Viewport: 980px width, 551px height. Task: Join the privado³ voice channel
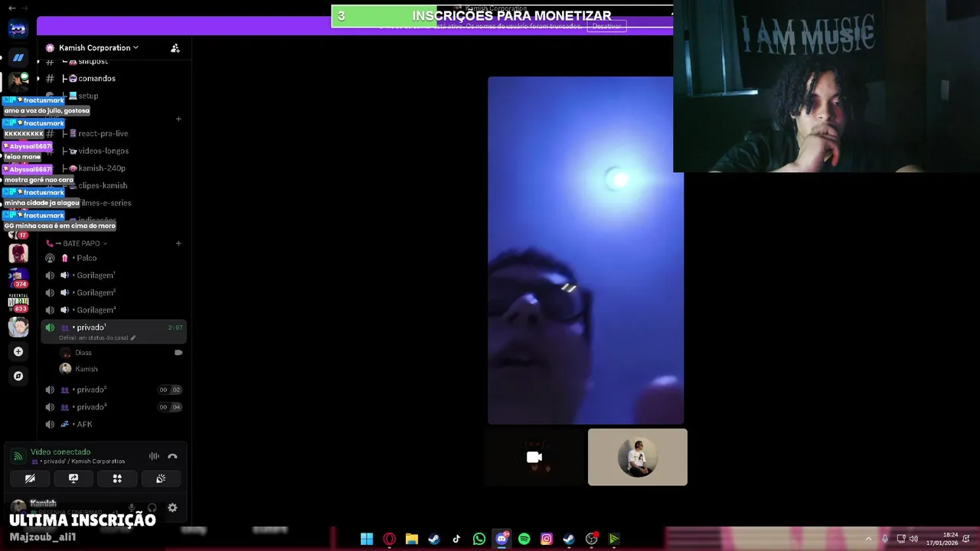[112, 407]
